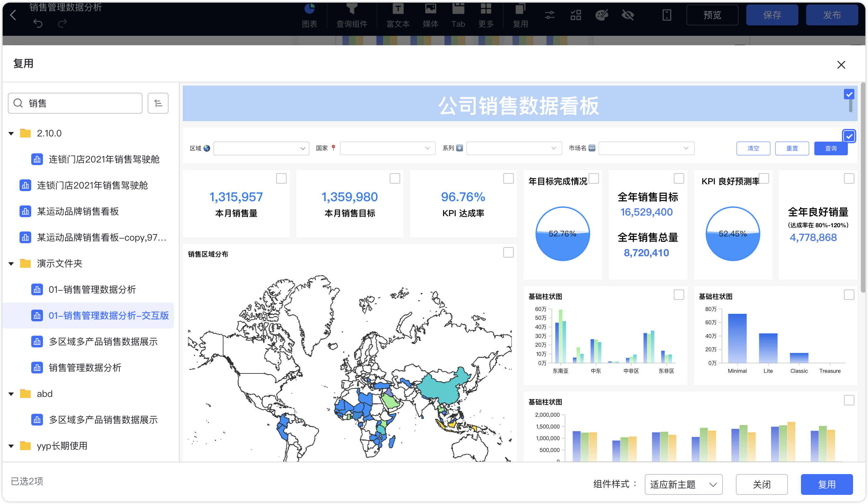This screenshot has height=504, width=868.
Task: Click the 复用 reuse toolbar icon
Action: [520, 15]
